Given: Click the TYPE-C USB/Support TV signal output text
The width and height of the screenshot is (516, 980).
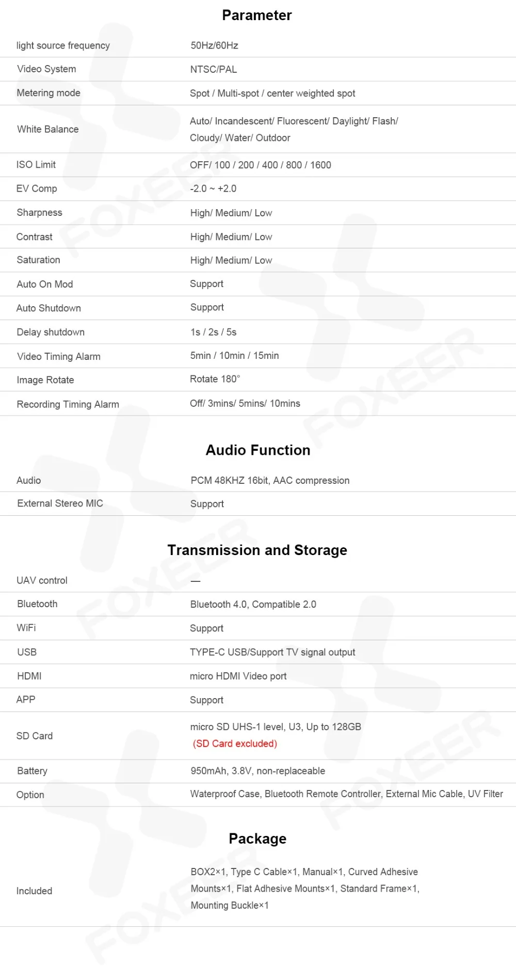Looking at the screenshot, I should coord(272,652).
